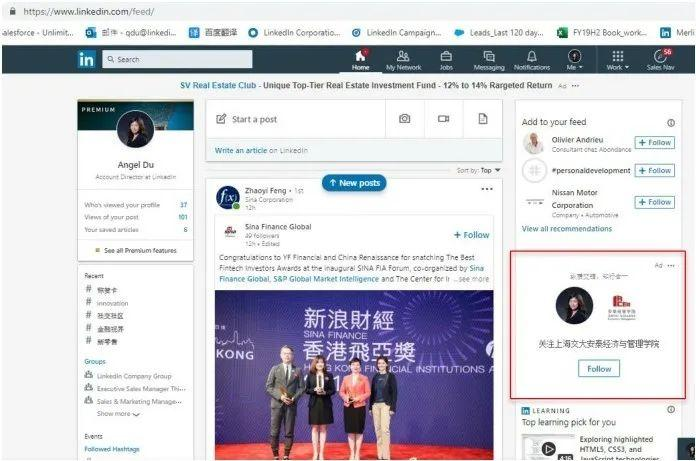Screen dimensions: 696x461
Task: Open options menu for Zhaoyi Feng's post
Action: click(487, 189)
